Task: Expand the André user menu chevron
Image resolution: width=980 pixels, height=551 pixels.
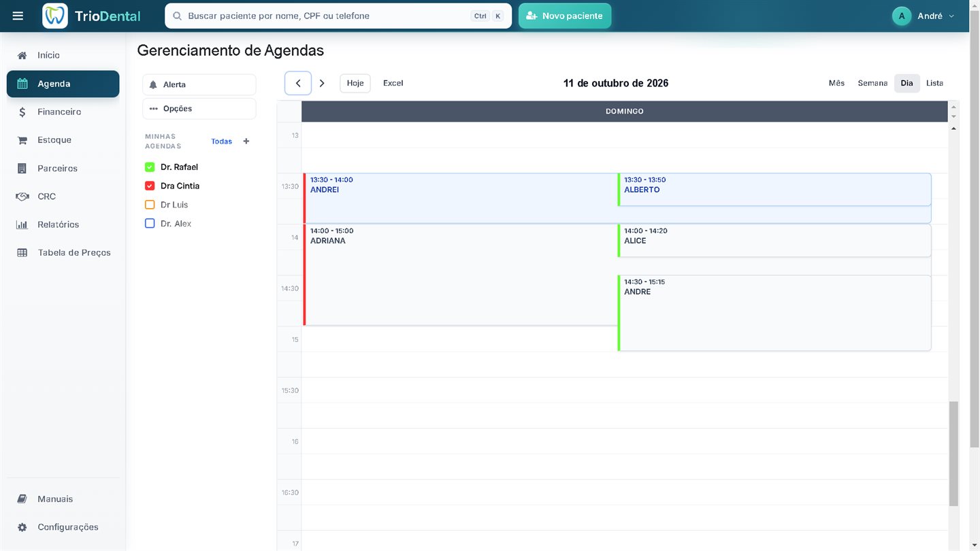Action: [x=951, y=16]
